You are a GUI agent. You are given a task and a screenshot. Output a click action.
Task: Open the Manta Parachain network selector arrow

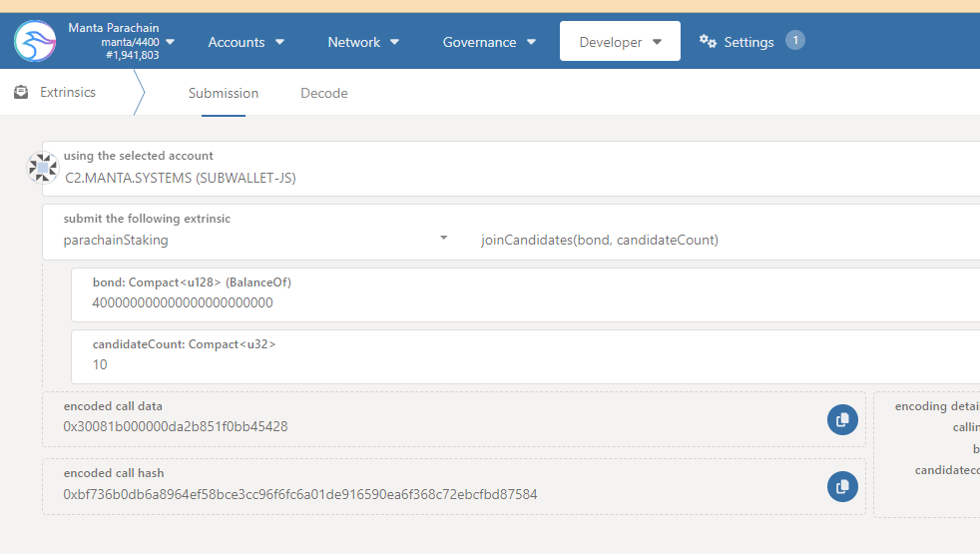pos(170,42)
